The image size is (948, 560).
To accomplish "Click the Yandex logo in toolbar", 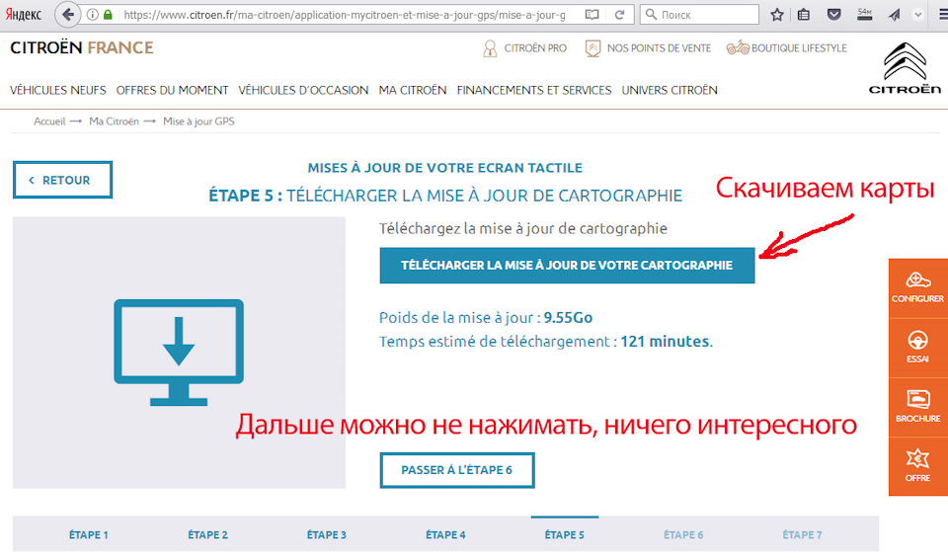I will (x=24, y=15).
